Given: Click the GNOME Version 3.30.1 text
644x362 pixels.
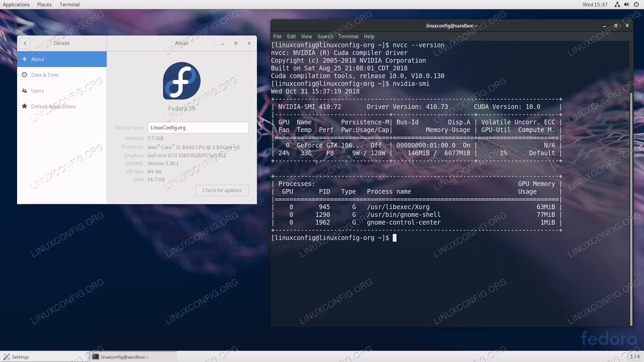Looking at the screenshot, I should [163, 164].
